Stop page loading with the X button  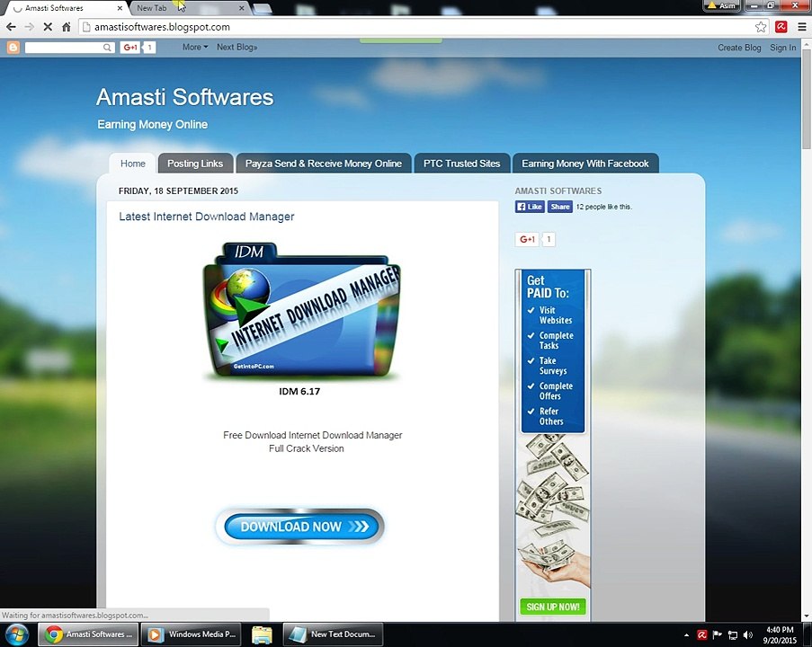click(48, 27)
